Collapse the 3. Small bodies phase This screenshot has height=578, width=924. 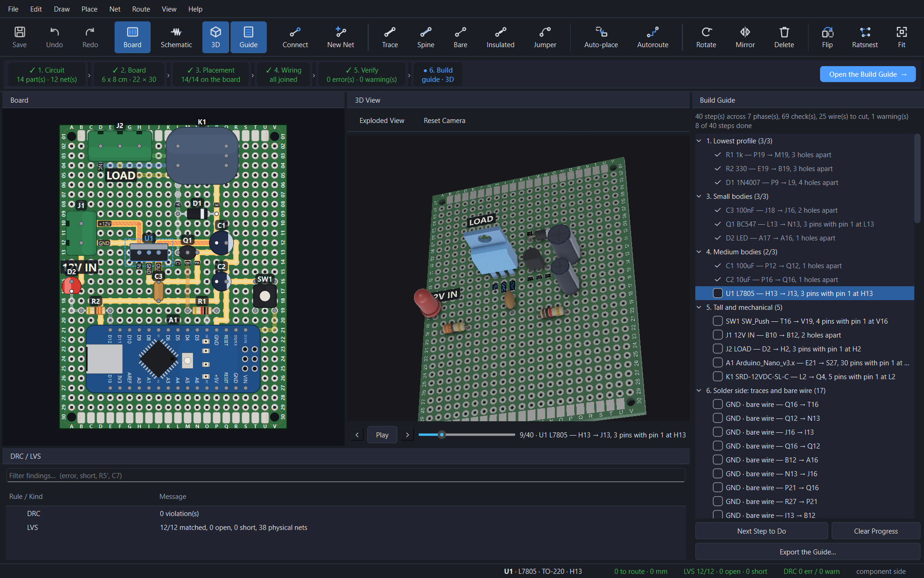click(699, 196)
